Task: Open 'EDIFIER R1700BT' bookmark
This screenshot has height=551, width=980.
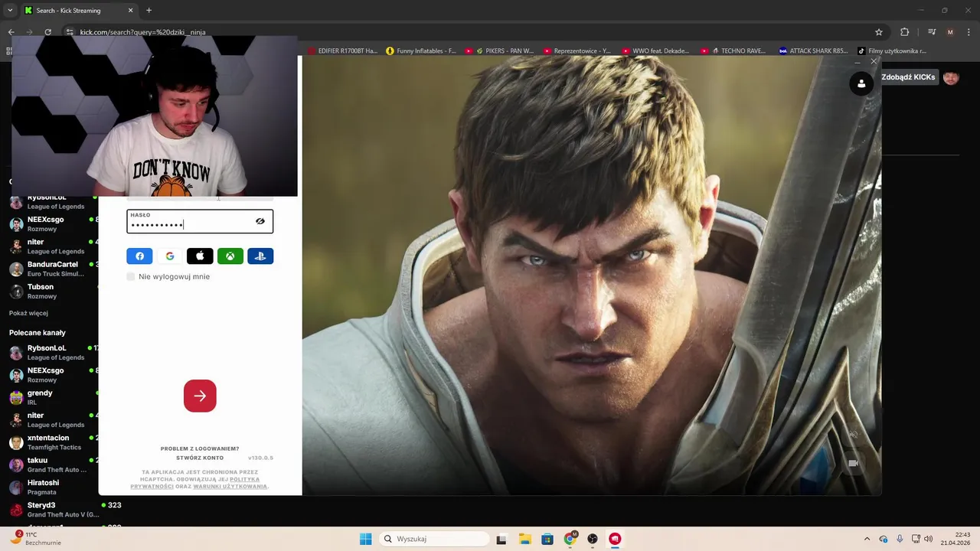Action: click(343, 51)
